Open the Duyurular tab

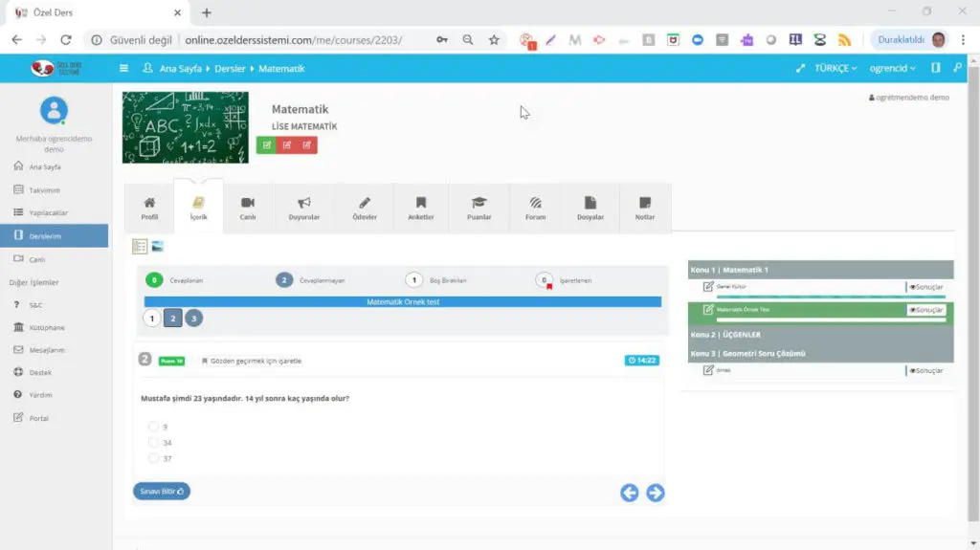coord(304,208)
